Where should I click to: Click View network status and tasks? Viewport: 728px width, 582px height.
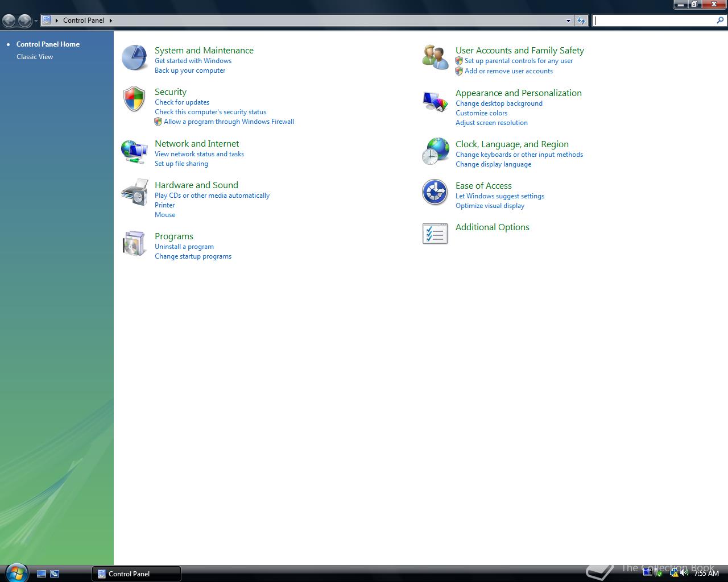[199, 154]
